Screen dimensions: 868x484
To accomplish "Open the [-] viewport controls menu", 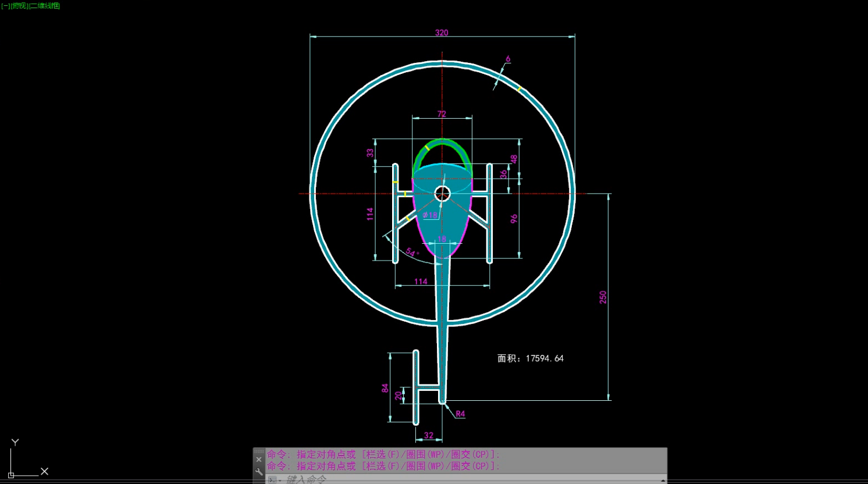I will (x=5, y=6).
